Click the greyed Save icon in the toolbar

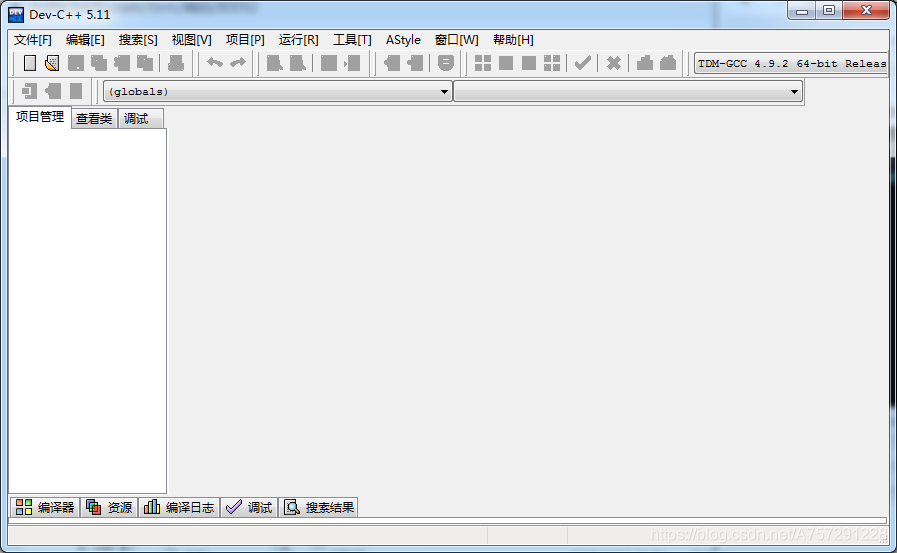[76, 62]
